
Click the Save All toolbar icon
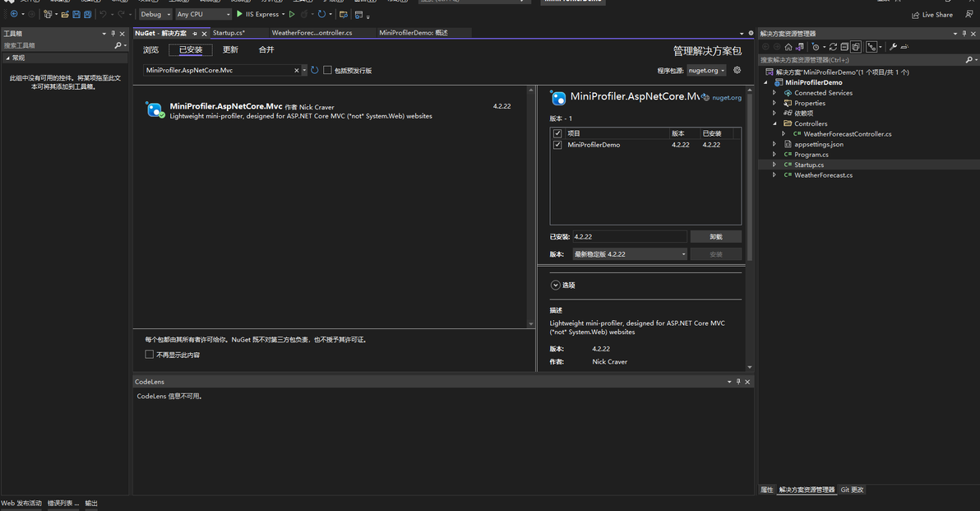(87, 14)
